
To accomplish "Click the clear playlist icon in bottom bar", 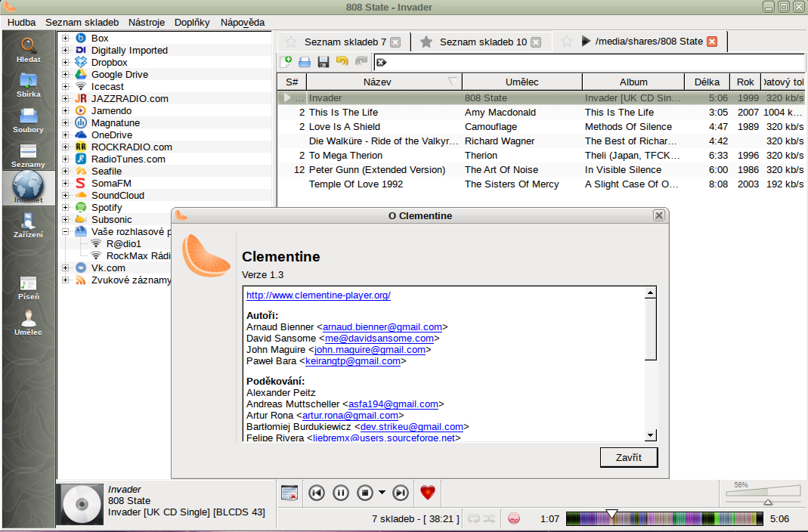I will point(289,493).
